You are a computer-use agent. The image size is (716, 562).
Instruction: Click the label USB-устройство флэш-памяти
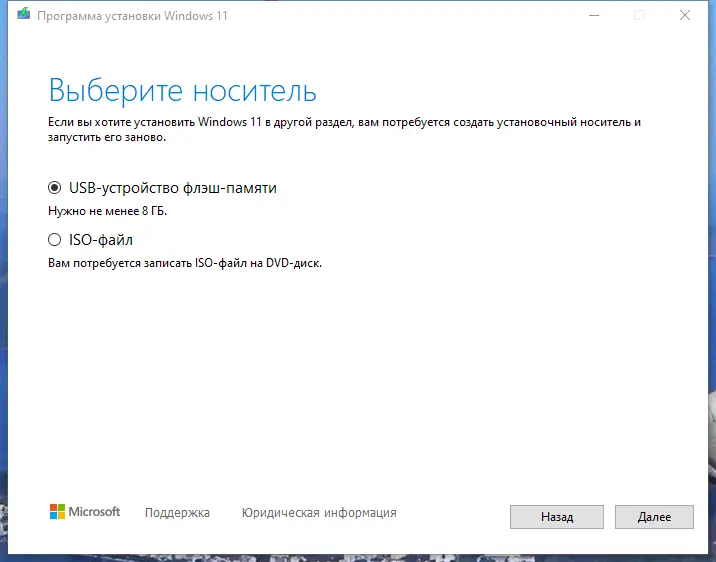[x=173, y=188]
